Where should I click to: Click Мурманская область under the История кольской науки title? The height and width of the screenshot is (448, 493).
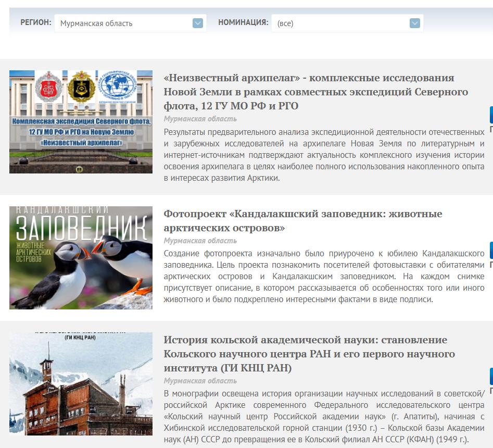(x=200, y=381)
